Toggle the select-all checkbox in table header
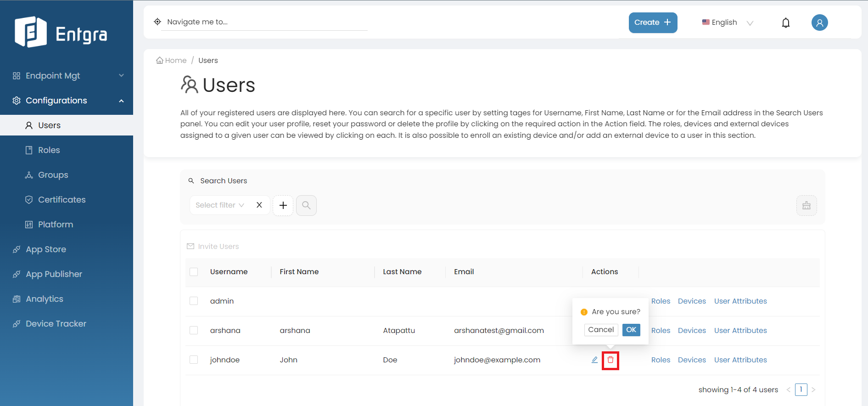The image size is (868, 406). (x=194, y=272)
